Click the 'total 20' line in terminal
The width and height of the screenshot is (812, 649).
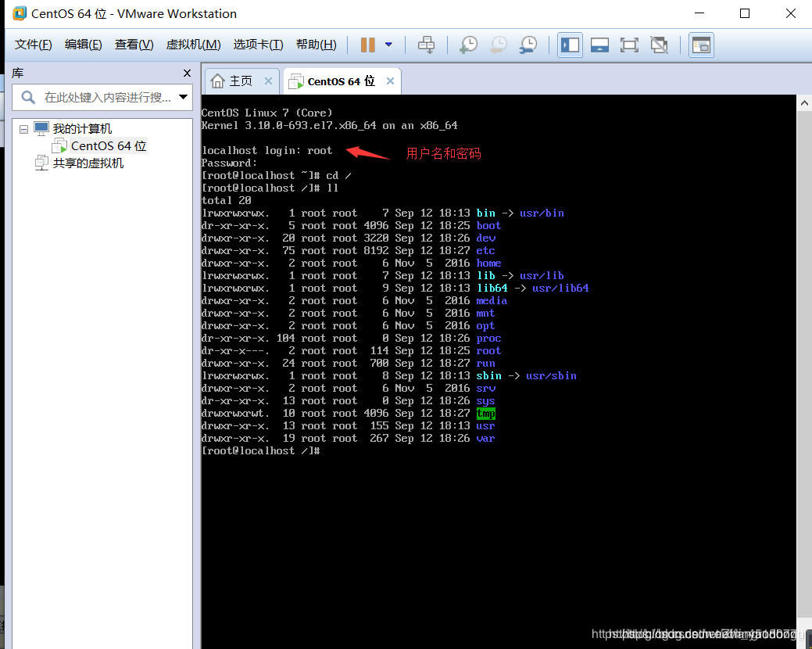[x=227, y=200]
